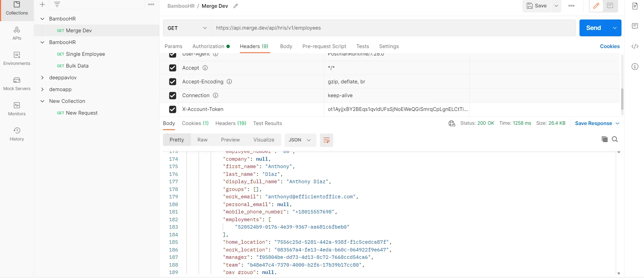
Task: Show info for Accept header
Action: 205,68
